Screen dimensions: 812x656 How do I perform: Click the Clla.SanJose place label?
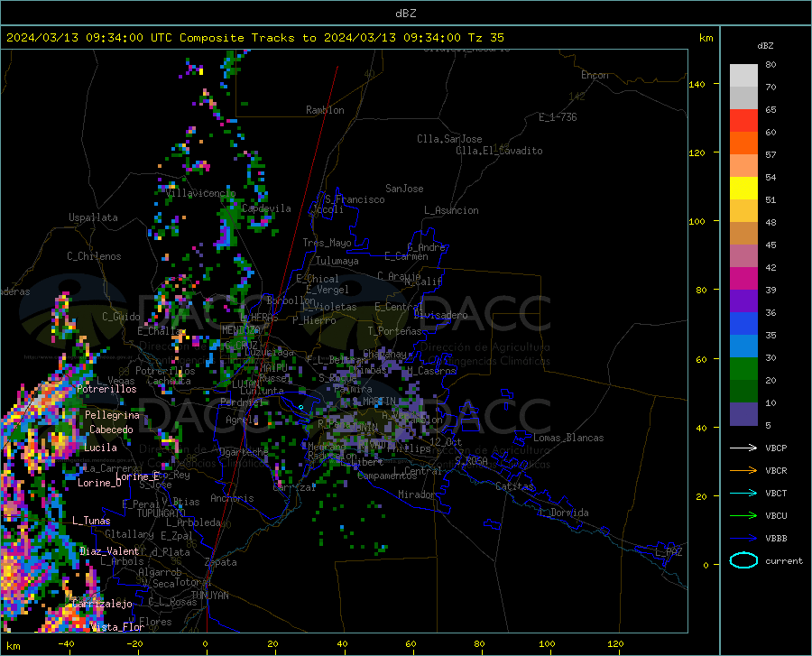[449, 139]
